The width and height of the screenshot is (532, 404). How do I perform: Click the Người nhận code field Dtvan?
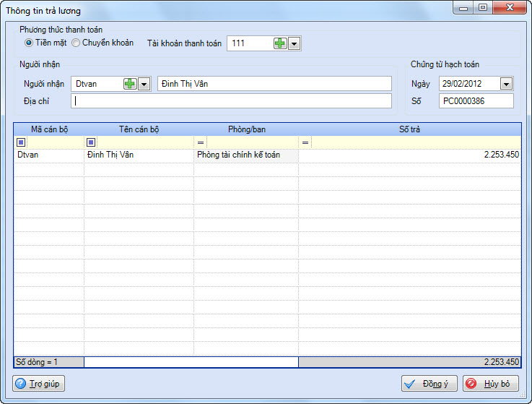pyautogui.click(x=97, y=84)
